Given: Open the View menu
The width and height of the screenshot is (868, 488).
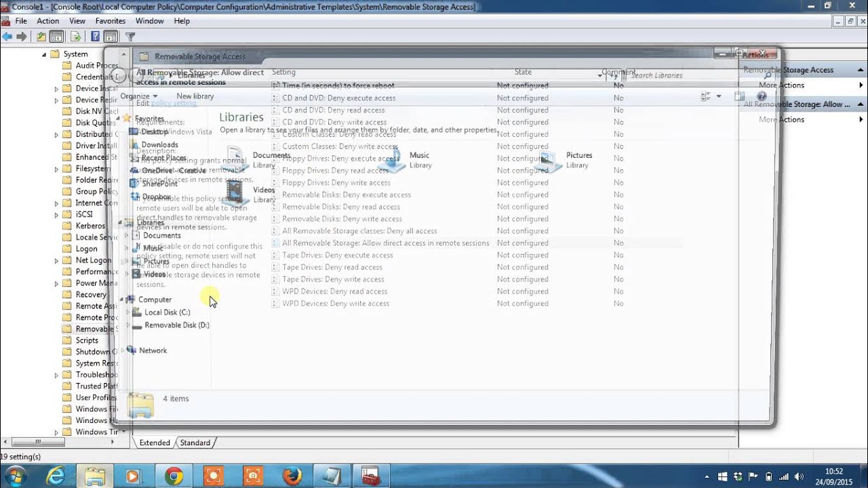Looking at the screenshot, I should click(77, 21).
